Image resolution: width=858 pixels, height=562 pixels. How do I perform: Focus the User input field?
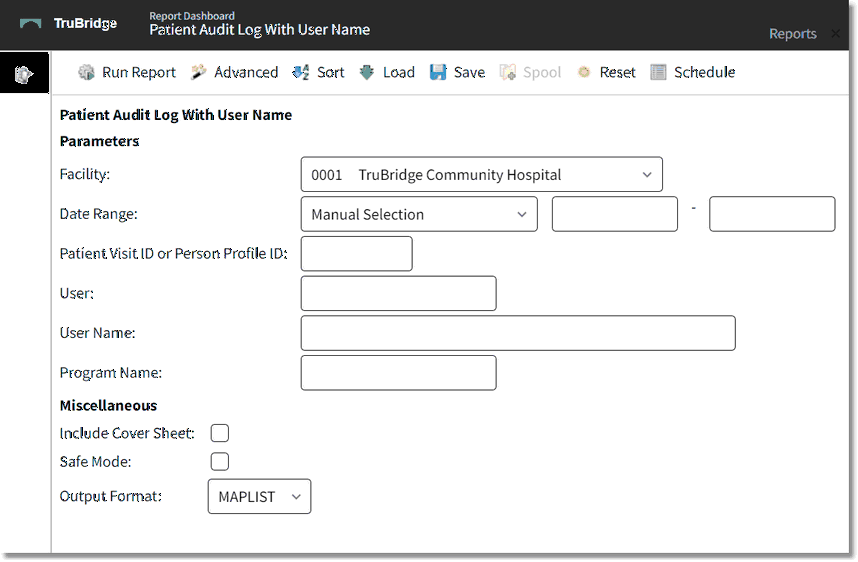[399, 293]
